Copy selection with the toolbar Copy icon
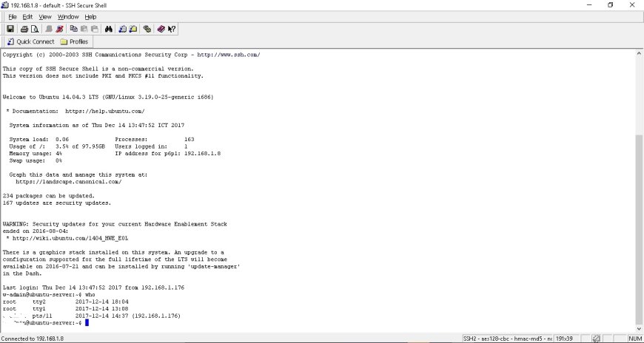Screen dimensions: 644x343 click(x=73, y=29)
